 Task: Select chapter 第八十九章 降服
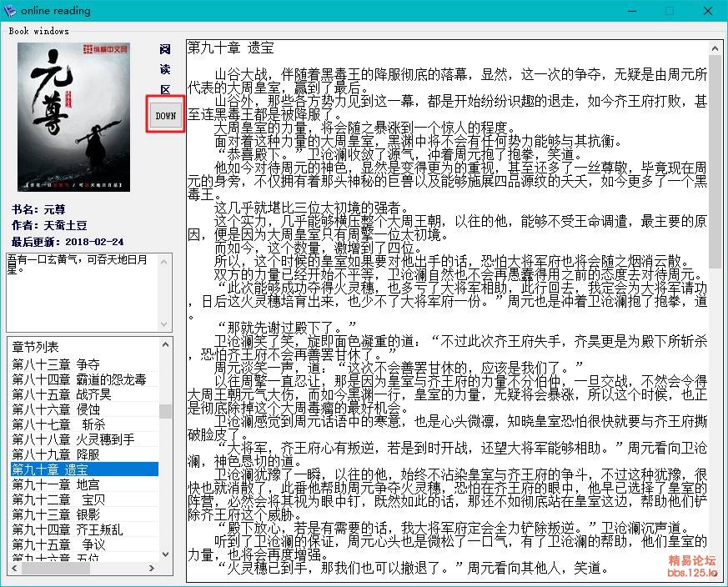(56, 454)
